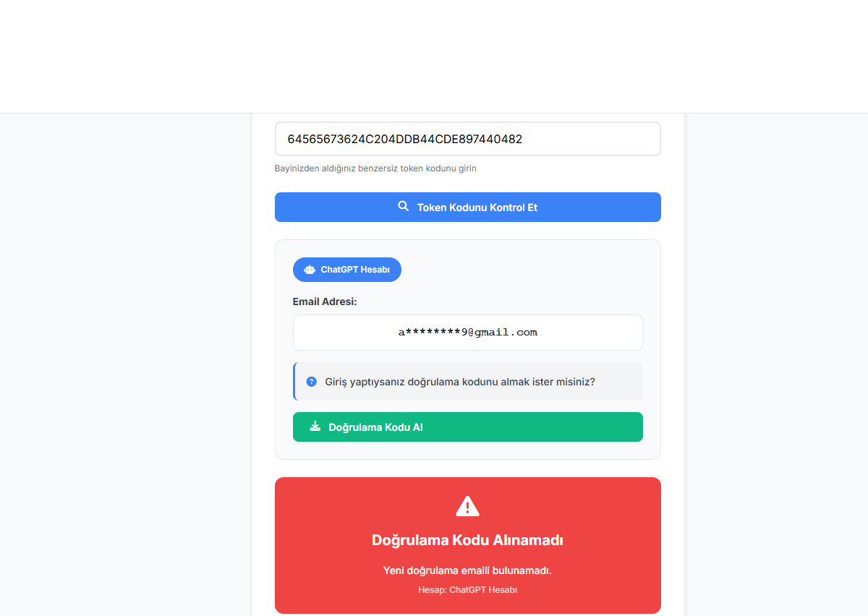Focus the token code input field
868x616 pixels.
click(x=468, y=139)
